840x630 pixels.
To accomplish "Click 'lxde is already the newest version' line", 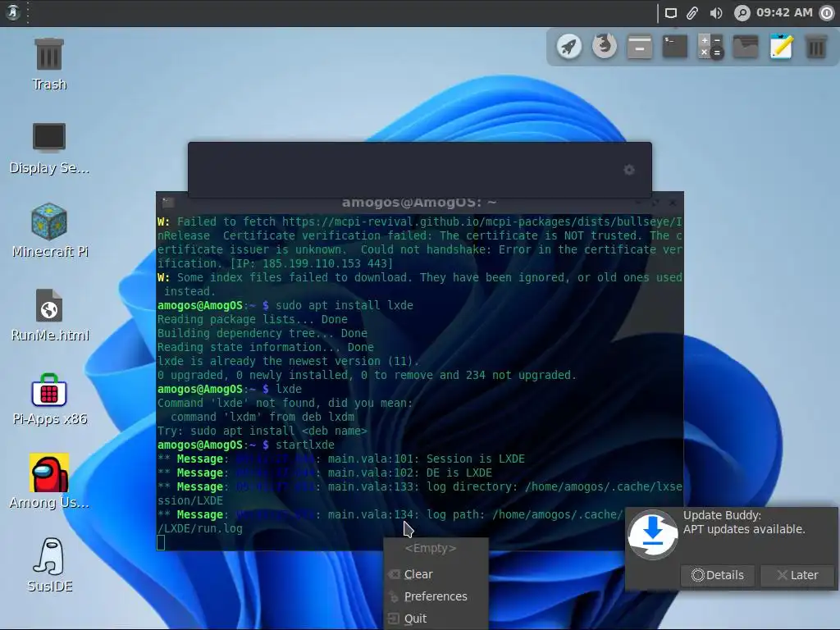I will click(288, 361).
